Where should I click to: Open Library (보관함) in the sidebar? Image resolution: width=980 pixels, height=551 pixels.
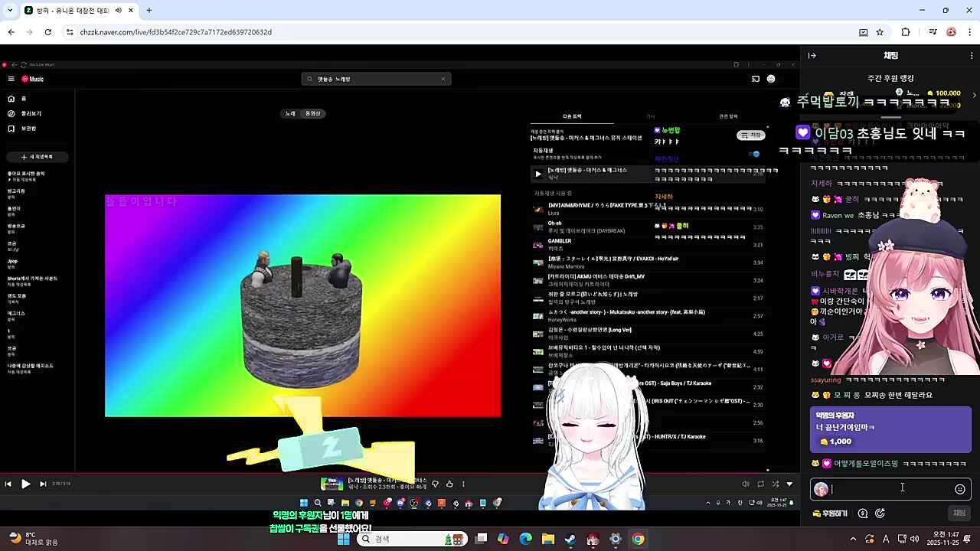point(22,129)
